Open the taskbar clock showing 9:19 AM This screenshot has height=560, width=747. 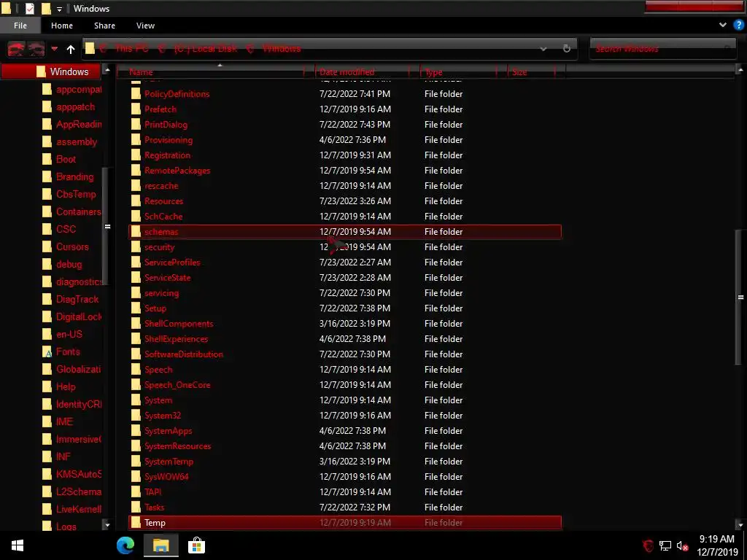tap(717, 545)
